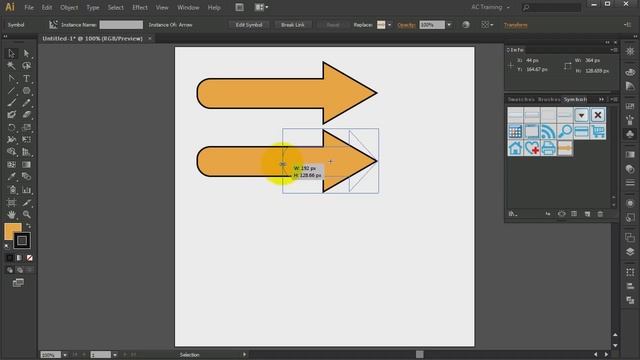The image size is (640, 360).
Task: Pick the Hand tool
Action: point(11,214)
